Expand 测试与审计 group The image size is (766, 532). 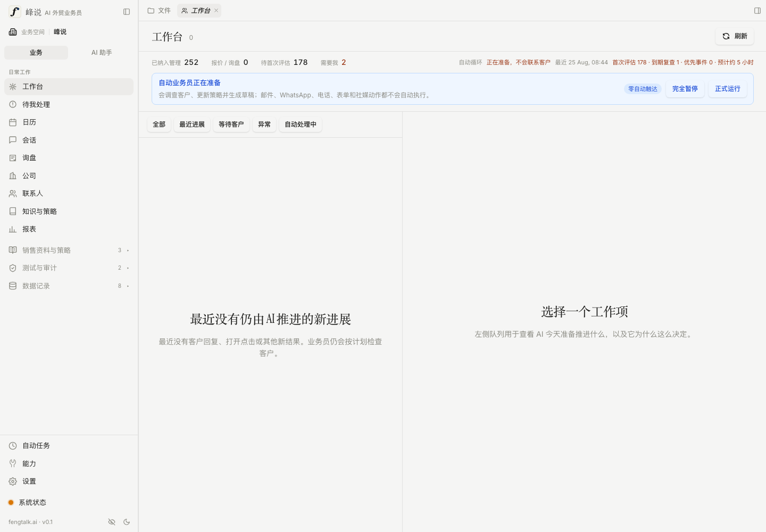69,268
